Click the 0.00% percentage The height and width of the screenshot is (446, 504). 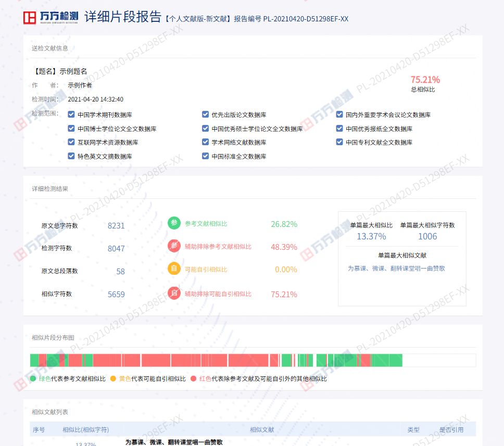tap(286, 269)
